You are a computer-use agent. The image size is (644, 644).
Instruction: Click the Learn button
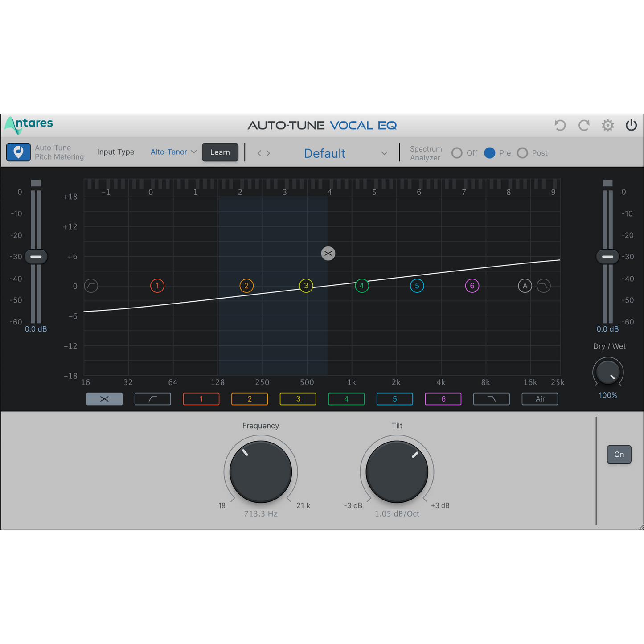(x=220, y=152)
